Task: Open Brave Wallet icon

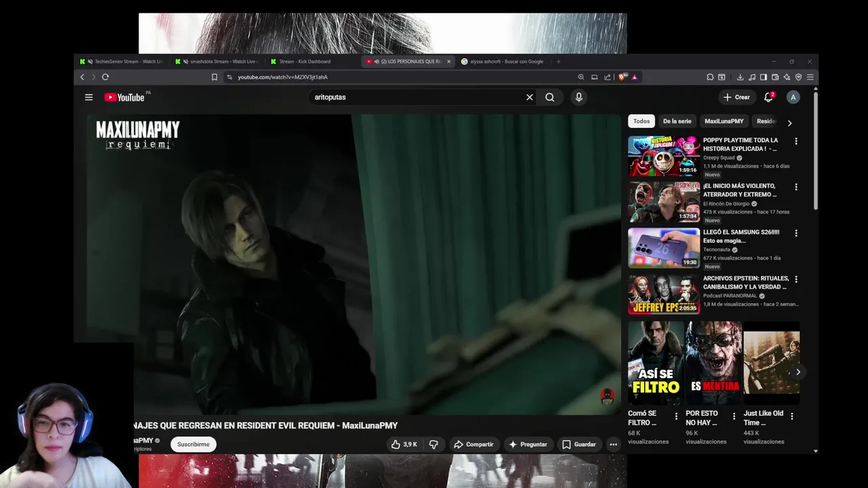Action: 775,77
